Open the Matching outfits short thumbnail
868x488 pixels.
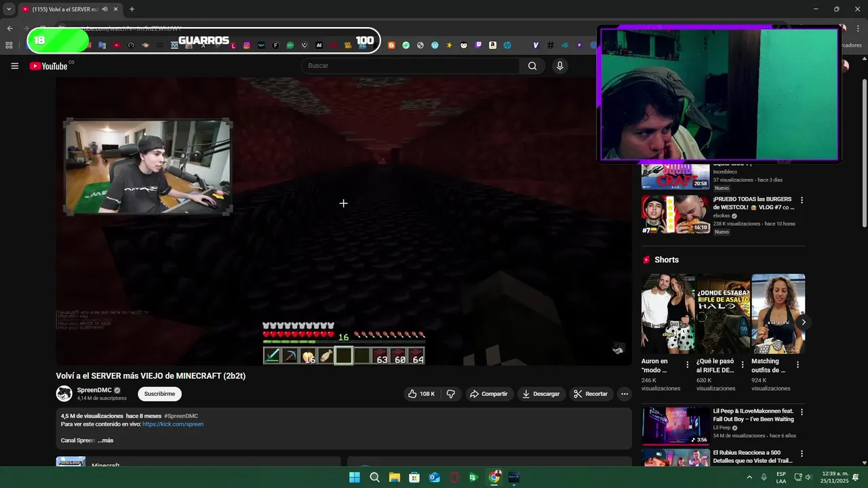(778, 314)
